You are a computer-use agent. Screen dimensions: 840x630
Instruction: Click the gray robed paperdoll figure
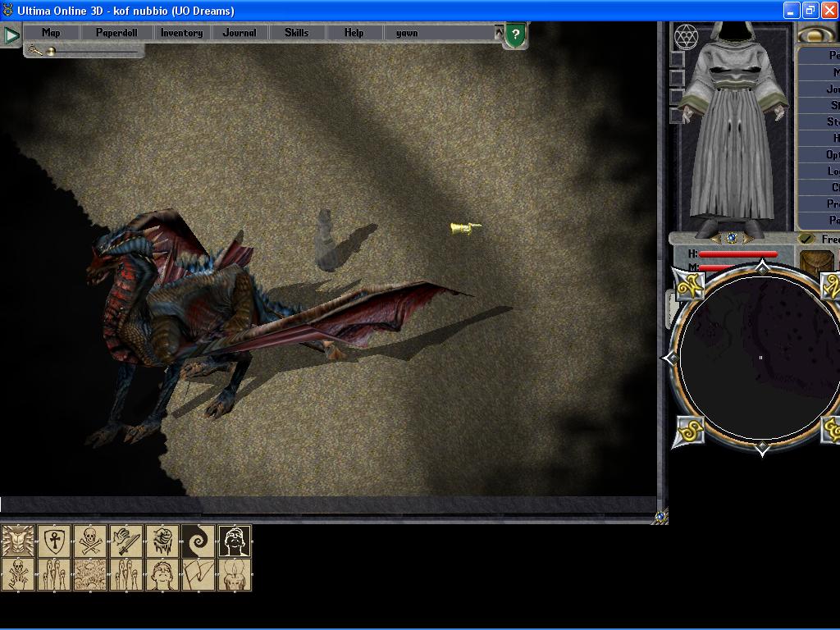[733, 129]
